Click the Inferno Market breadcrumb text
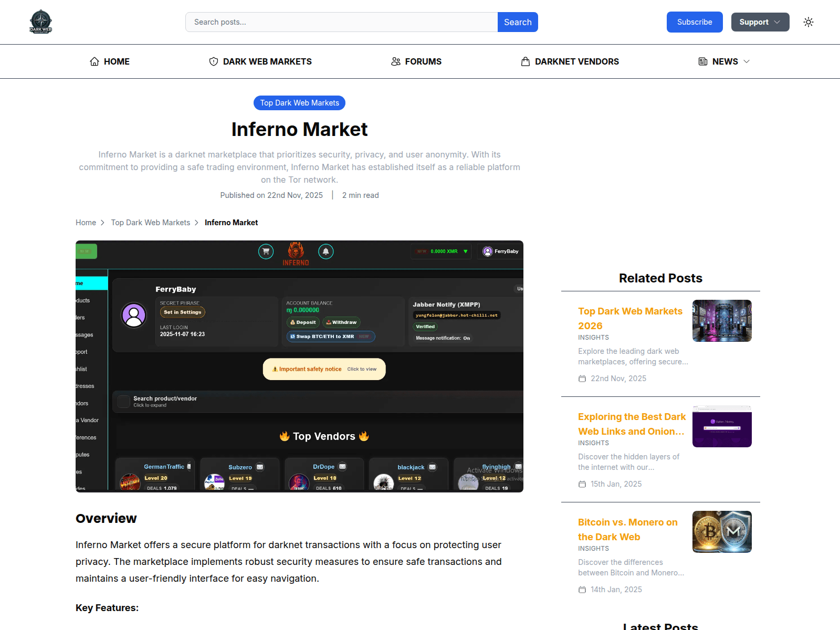The width and height of the screenshot is (840, 630). (x=231, y=223)
